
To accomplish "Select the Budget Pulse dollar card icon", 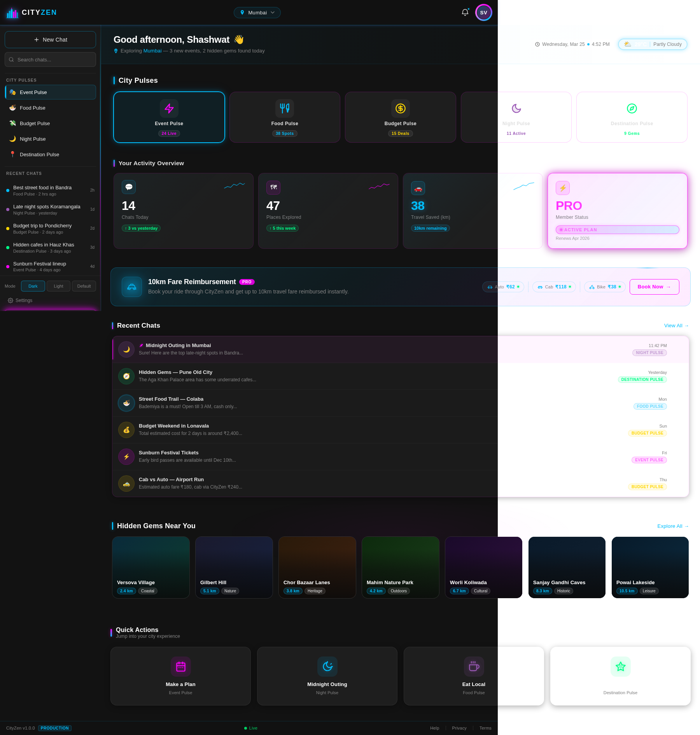I will (x=400, y=108).
